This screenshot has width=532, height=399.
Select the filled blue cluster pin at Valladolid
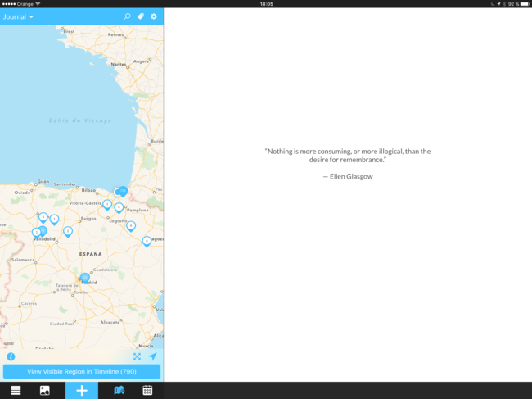coord(43,231)
